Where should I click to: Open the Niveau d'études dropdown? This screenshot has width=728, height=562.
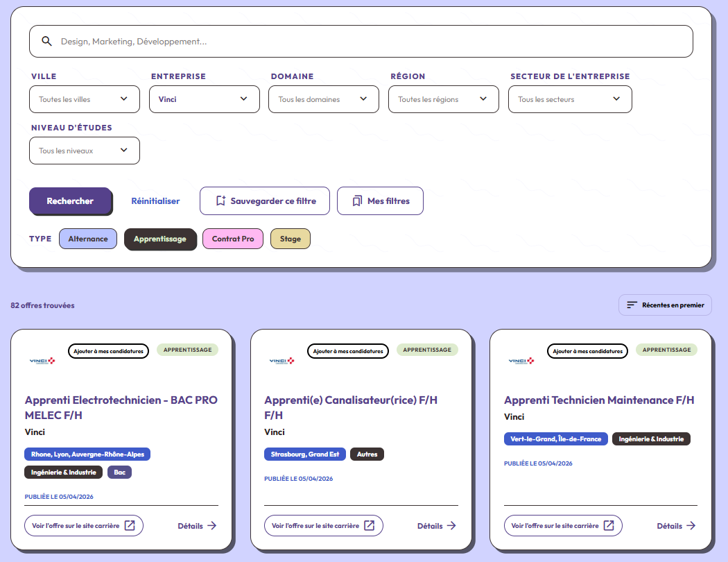[x=85, y=151]
